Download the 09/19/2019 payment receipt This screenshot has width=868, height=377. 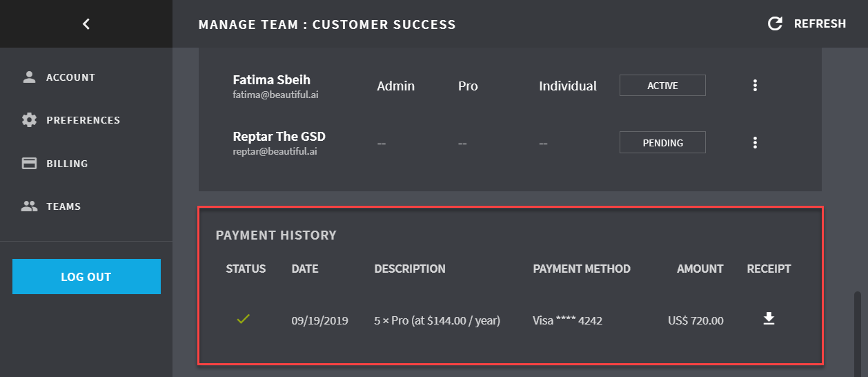click(769, 319)
